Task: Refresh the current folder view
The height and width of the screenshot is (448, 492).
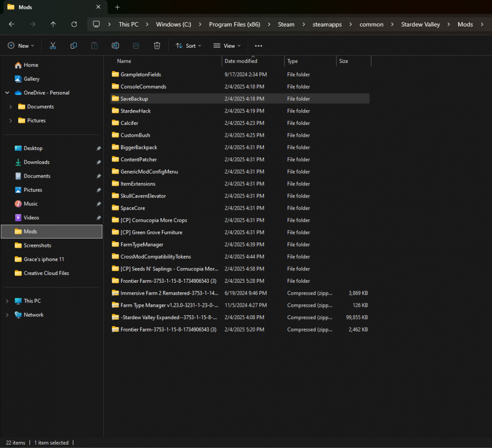Action: [x=74, y=24]
